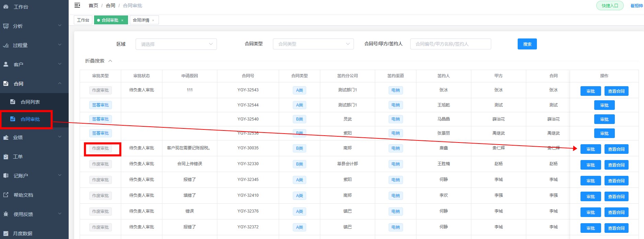Click 审批 for contract YGY-32540

coord(604,119)
